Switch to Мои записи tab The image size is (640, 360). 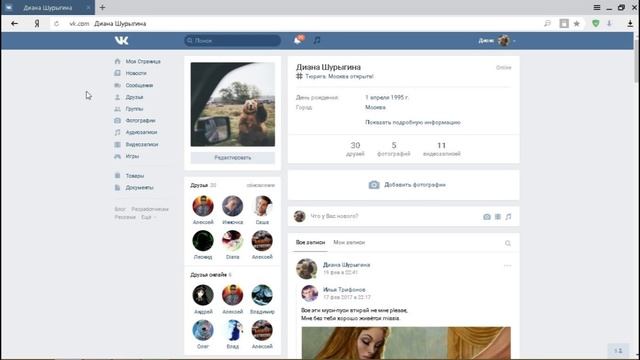(349, 242)
